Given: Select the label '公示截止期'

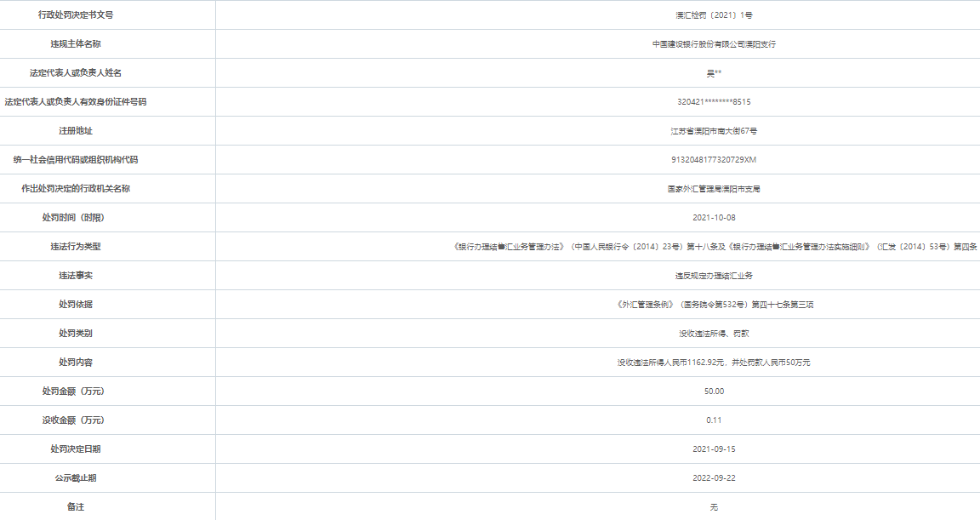Looking at the screenshot, I should pos(76,478).
